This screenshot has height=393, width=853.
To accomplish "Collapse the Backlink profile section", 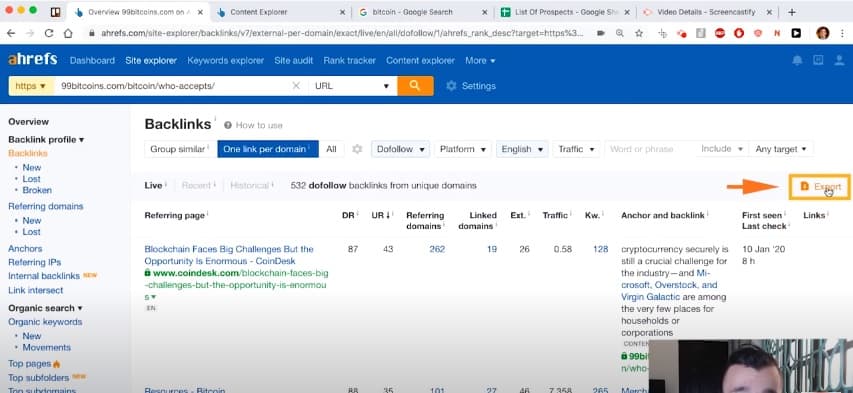I will click(x=46, y=139).
